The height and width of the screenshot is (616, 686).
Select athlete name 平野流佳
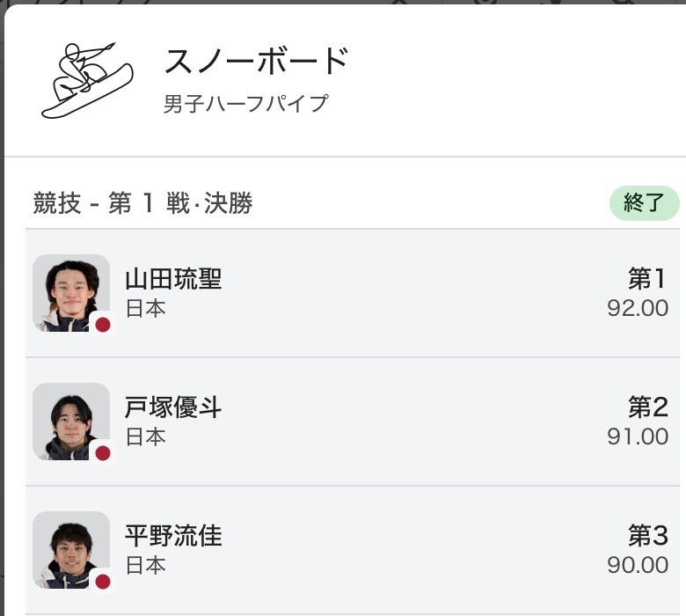[173, 536]
